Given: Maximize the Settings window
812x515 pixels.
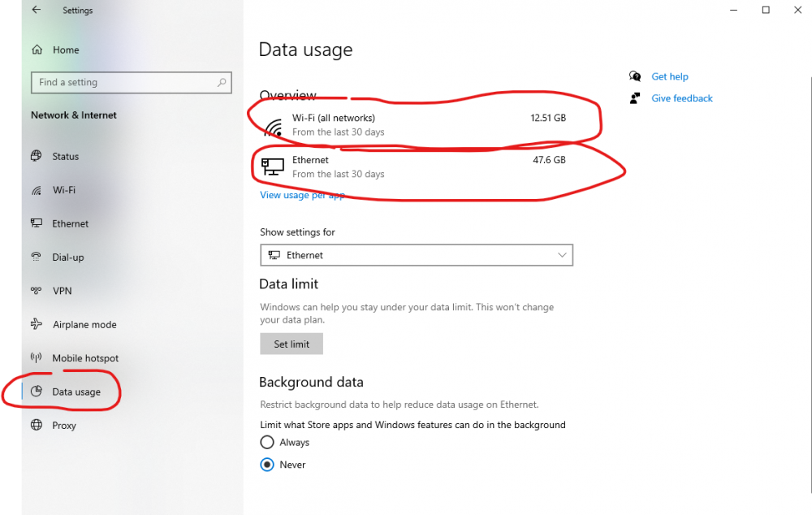Looking at the screenshot, I should pos(766,10).
